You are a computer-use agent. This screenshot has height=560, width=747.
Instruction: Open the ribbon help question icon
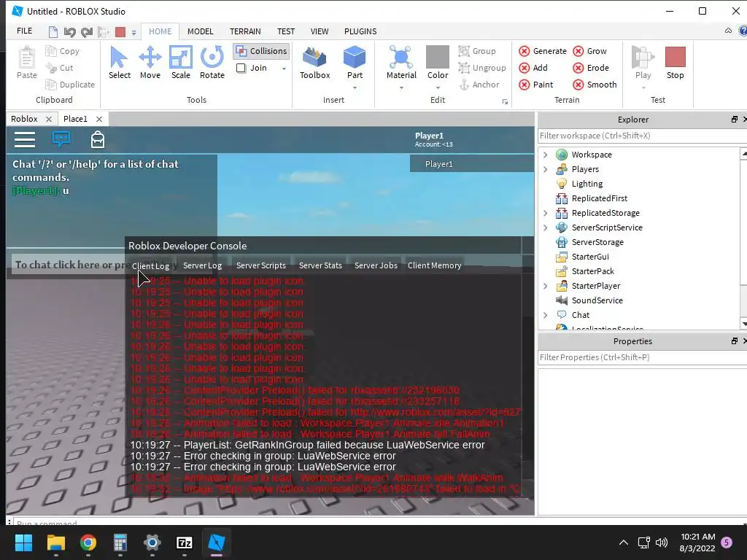742,31
